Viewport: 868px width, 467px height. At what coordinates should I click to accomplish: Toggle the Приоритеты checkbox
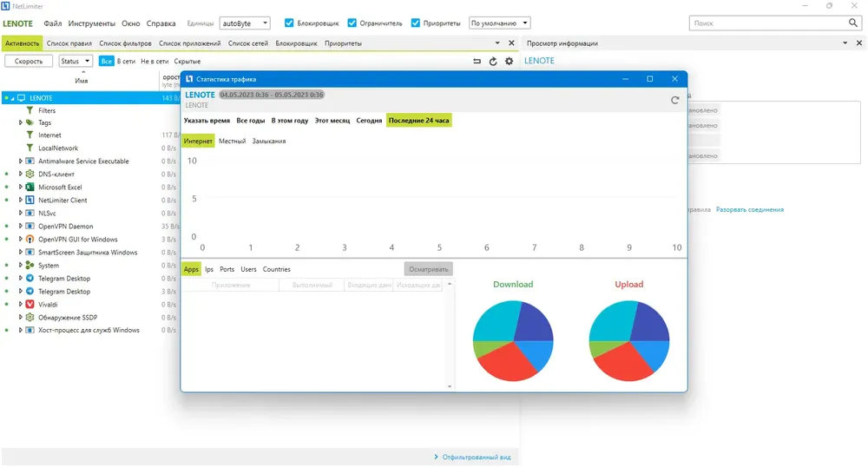tap(415, 23)
